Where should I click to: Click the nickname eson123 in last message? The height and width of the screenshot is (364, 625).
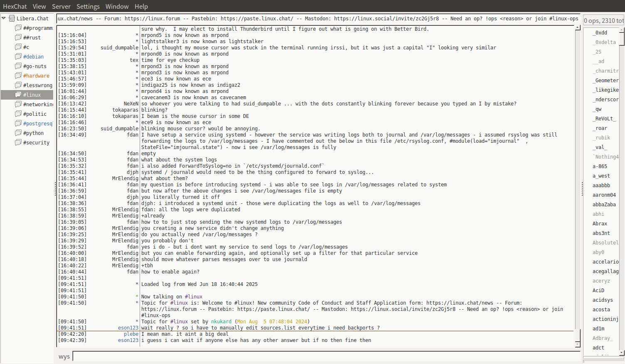pyautogui.click(x=128, y=340)
